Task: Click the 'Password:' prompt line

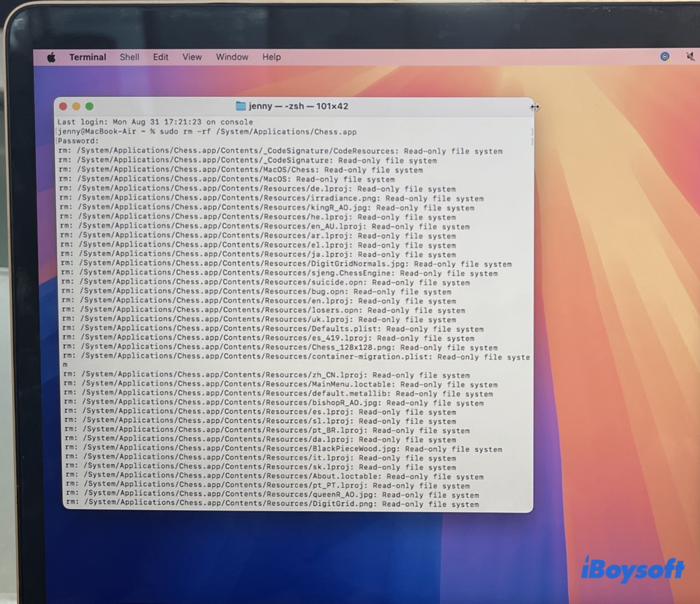Action: tap(78, 141)
